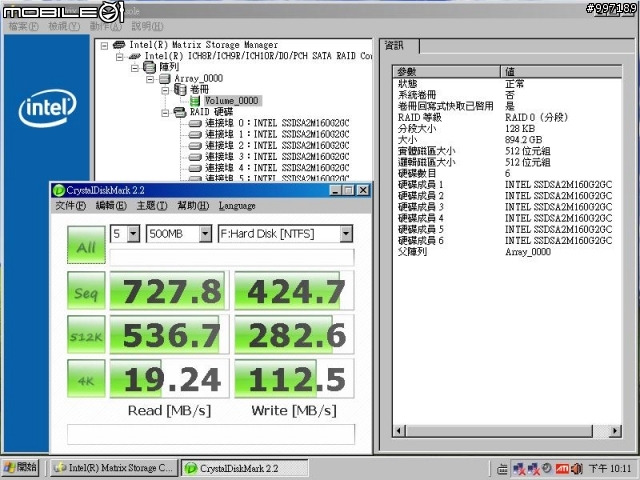Open the Language menu

point(237,206)
